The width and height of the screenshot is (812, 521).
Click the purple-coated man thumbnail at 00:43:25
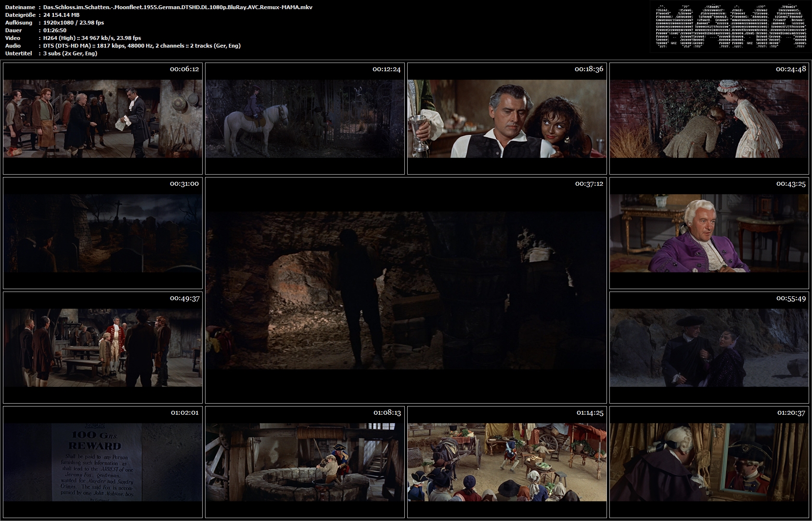(709, 233)
